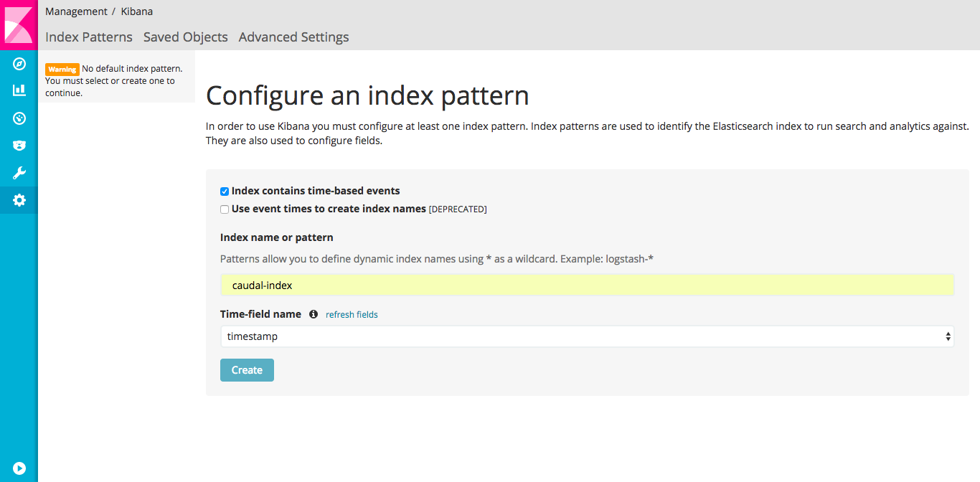Switch to Advanced Settings tab

tap(294, 37)
